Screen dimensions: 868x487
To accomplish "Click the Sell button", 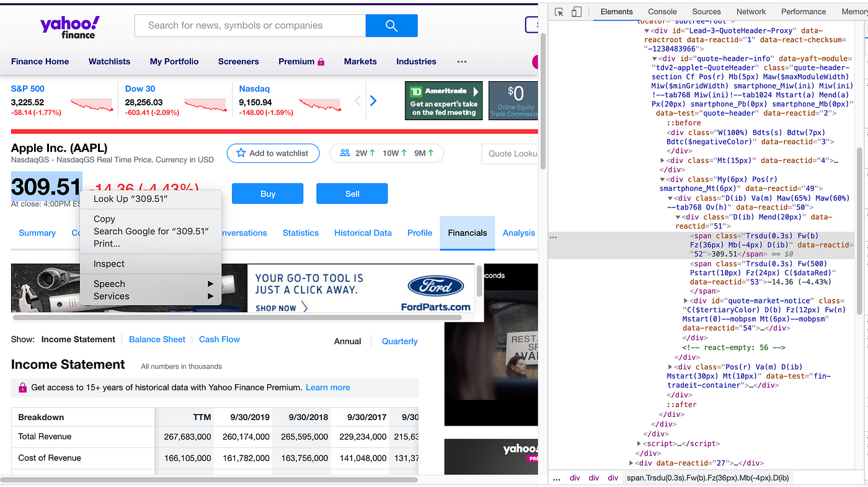I will coord(352,194).
